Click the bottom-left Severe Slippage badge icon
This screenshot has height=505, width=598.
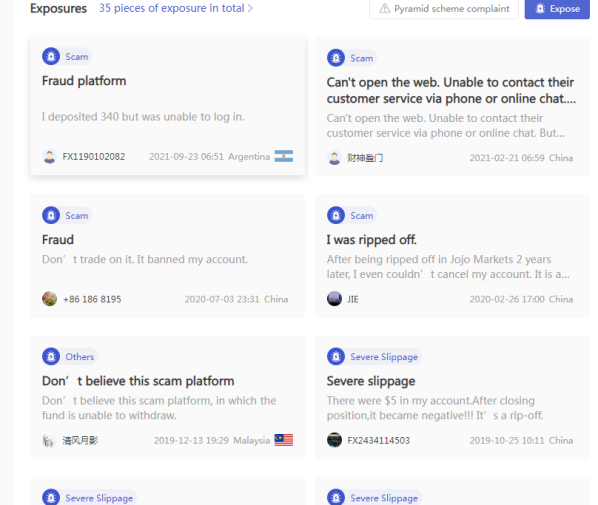point(51,497)
